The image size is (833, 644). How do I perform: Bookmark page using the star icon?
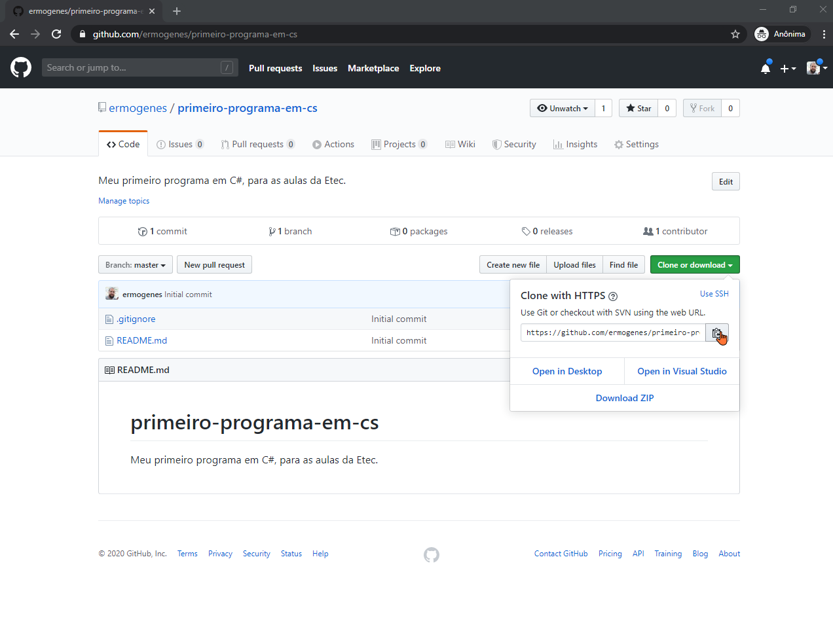(x=735, y=34)
